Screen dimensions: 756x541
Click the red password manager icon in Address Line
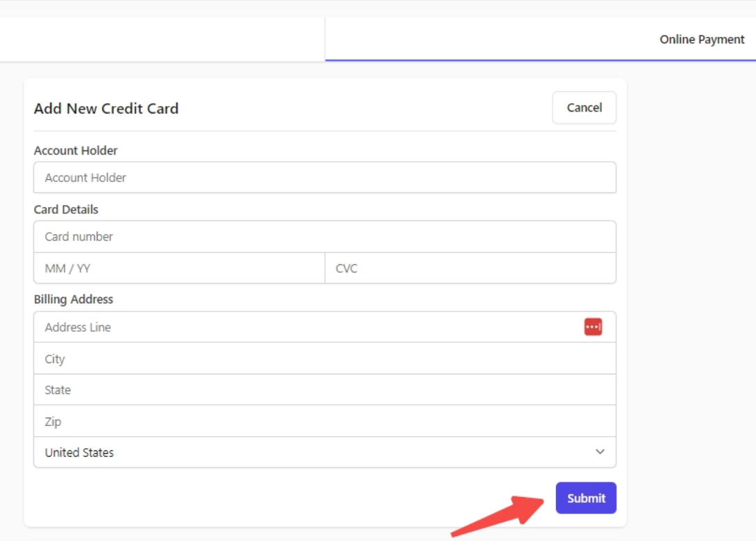point(593,327)
